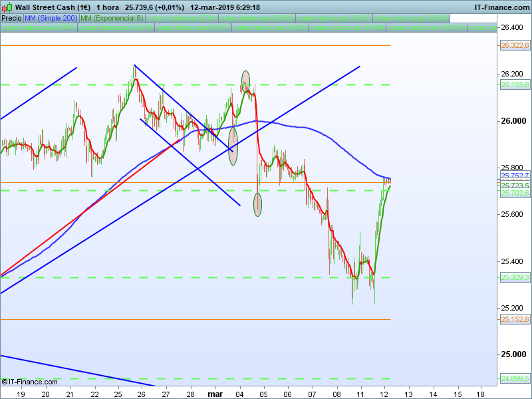Click the orange 26.322,8 price label

515,45
